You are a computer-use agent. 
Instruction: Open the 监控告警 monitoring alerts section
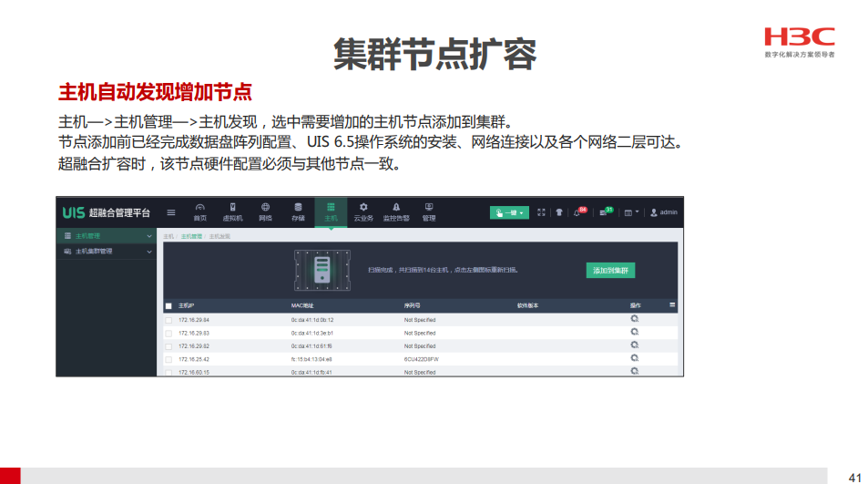coord(396,212)
